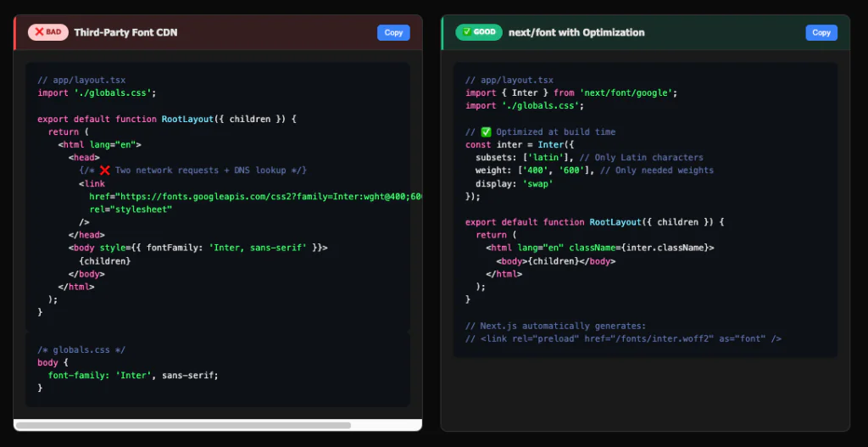Image resolution: width=868 pixels, height=447 pixels.
Task: Click the lone {children} line in bad example
Action: pyautogui.click(x=104, y=261)
